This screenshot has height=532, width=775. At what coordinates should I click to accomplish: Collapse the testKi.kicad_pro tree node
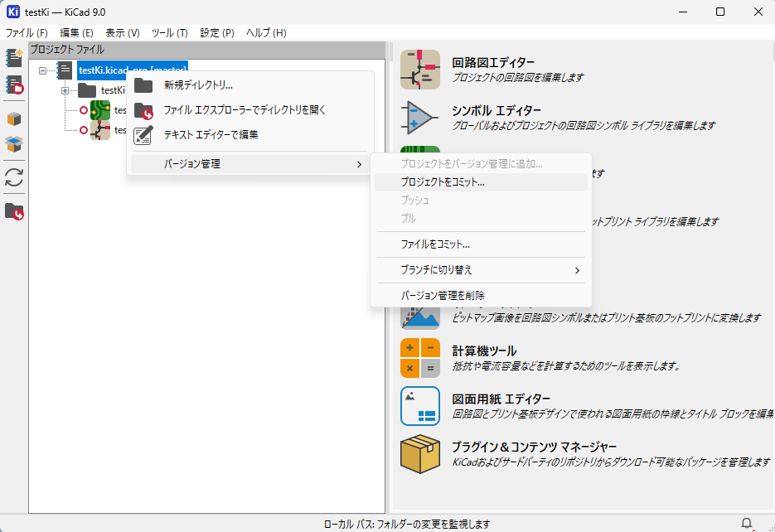(43, 70)
